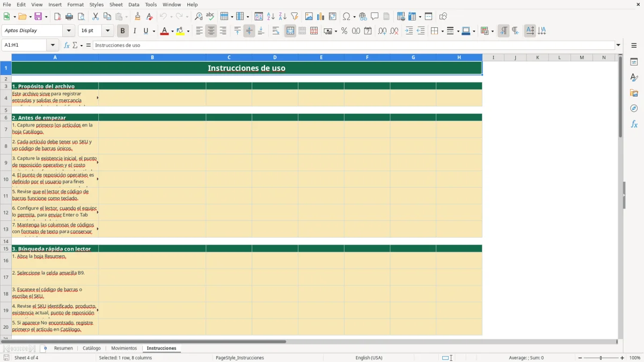The image size is (644, 362).
Task: Open Underline style dropdown arrow
Action: tap(153, 31)
